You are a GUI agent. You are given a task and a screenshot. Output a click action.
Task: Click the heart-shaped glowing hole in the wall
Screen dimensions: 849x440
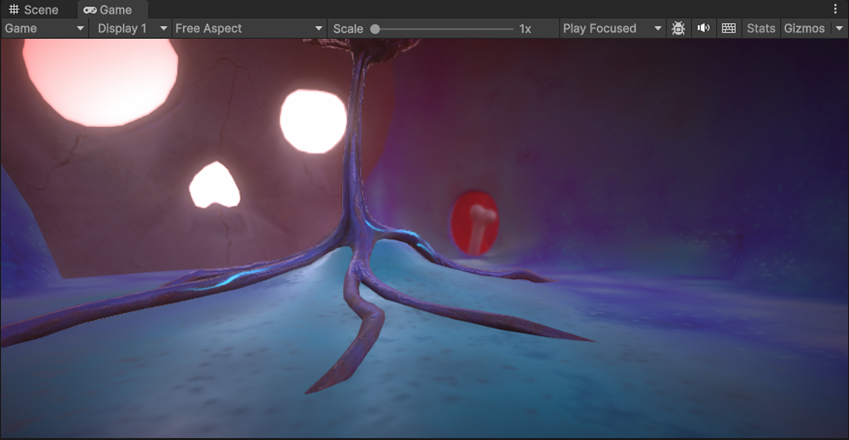pyautogui.click(x=215, y=185)
